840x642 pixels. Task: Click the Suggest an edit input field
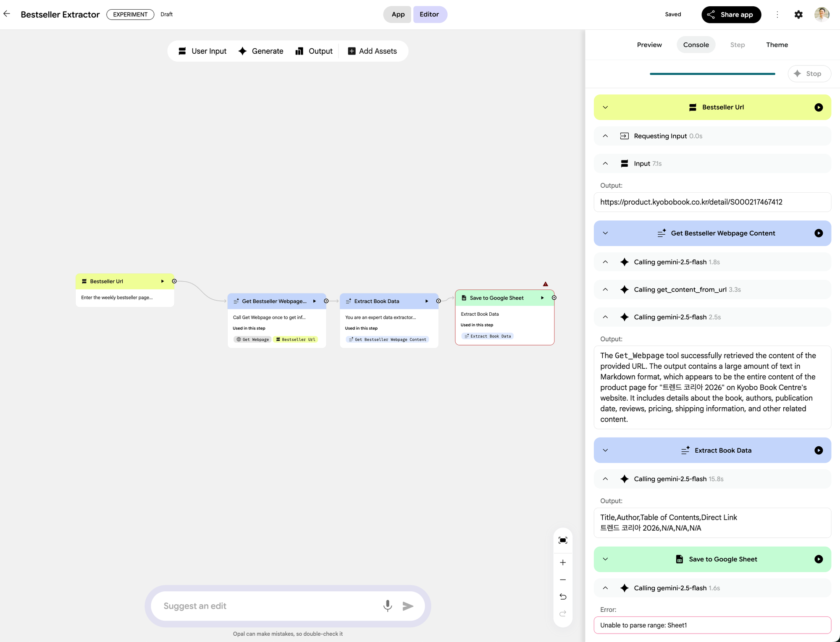click(x=269, y=606)
